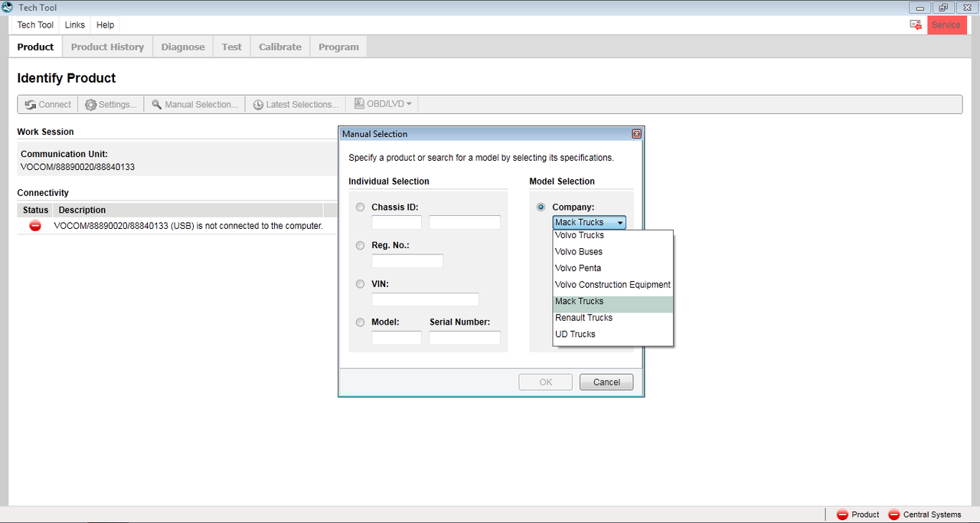Click the Communication Unit value VOCOM/88890020/88840133

[x=78, y=166]
